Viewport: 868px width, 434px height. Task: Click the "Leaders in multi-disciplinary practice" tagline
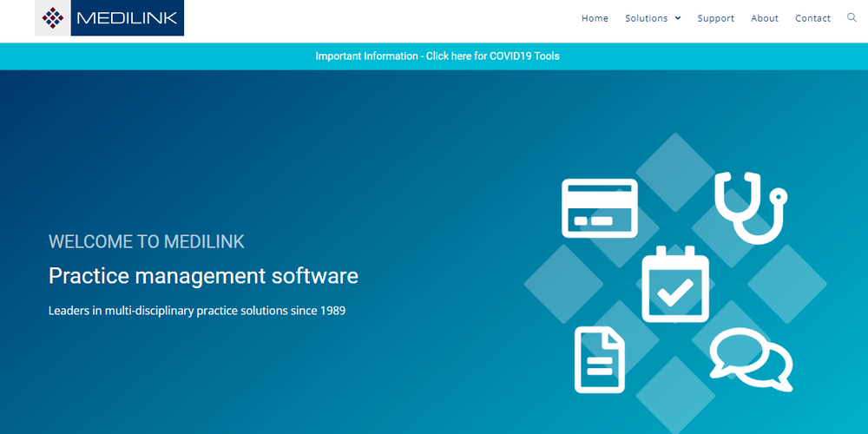(x=197, y=311)
